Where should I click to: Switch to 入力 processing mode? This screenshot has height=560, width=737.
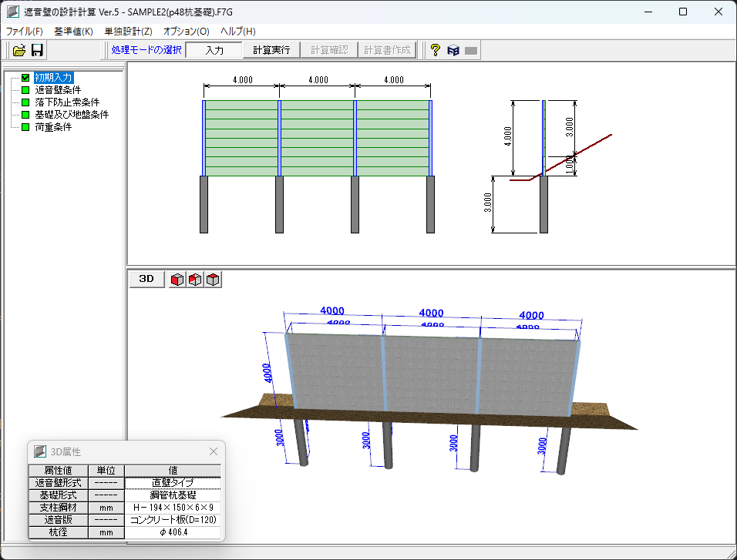click(214, 50)
